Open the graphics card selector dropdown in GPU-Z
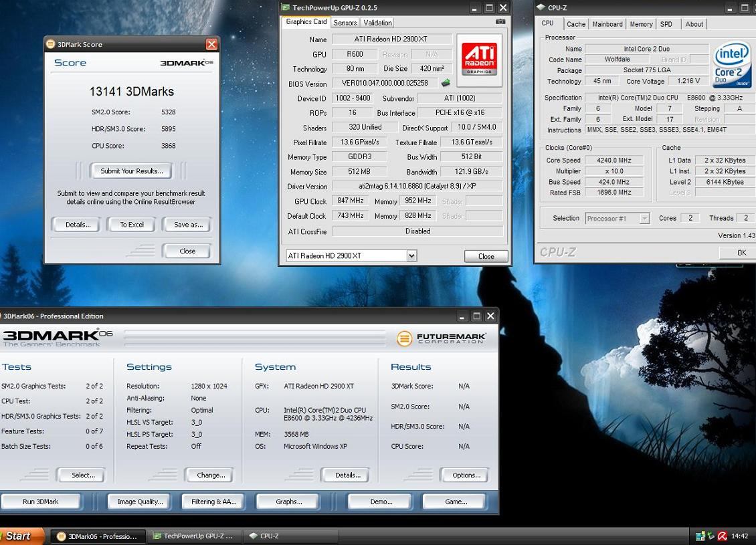This screenshot has height=545, width=756. 411,256
